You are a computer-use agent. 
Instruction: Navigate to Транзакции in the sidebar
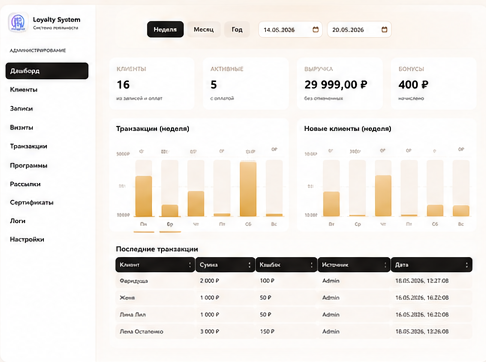29,146
